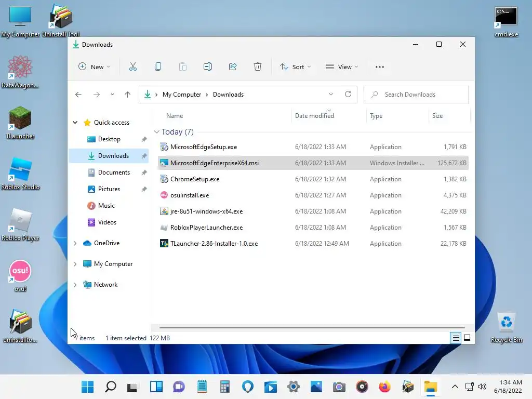Expand address bar history dropdown
This screenshot has height=399, width=532.
pos(331,95)
